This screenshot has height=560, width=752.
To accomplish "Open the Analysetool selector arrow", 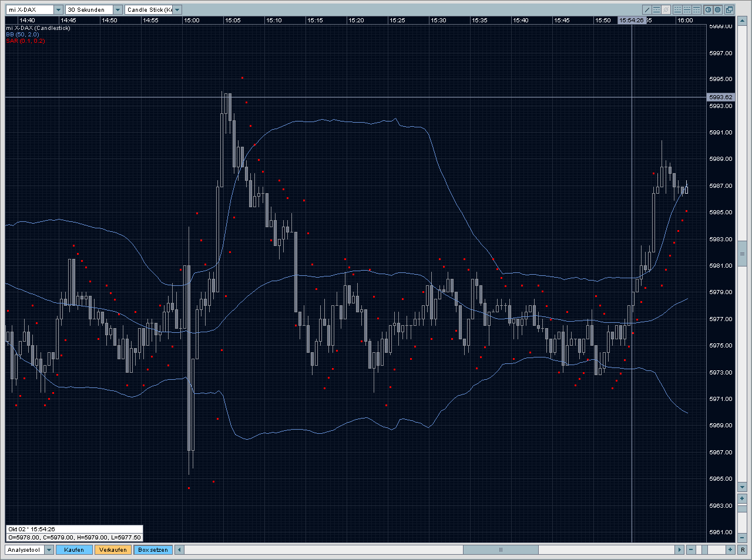I will [49, 550].
